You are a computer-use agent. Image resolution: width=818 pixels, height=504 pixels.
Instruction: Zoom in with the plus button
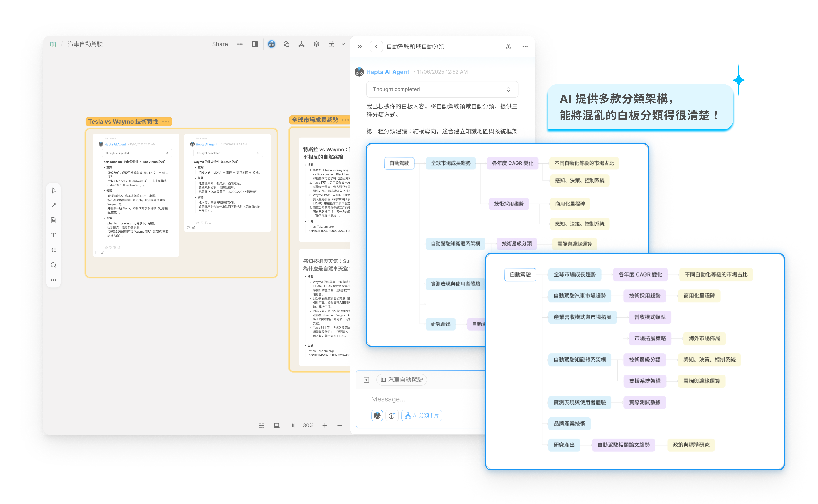click(325, 425)
